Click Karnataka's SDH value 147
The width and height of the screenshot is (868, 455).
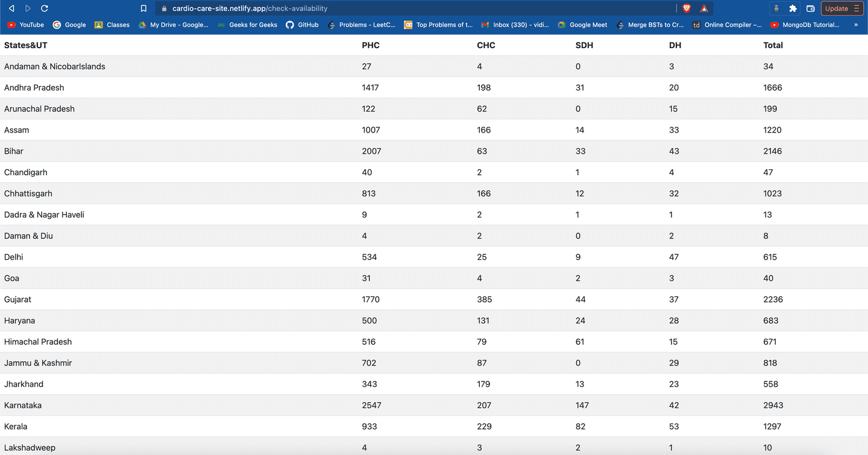coord(582,405)
